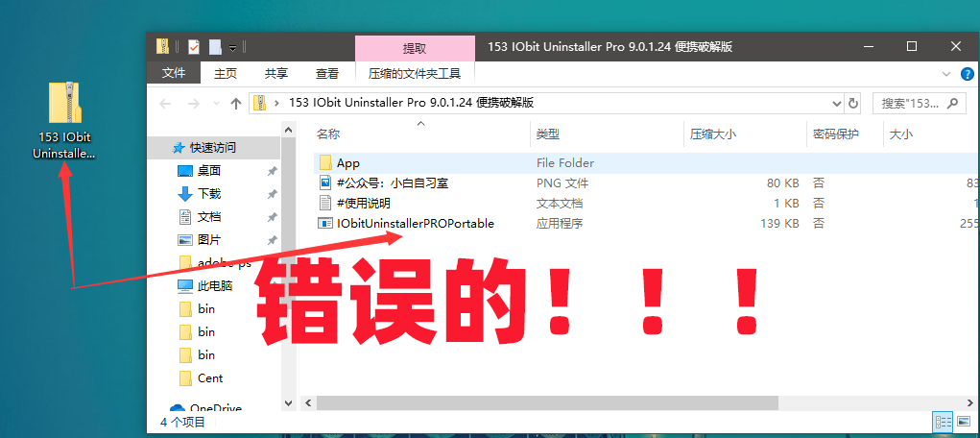Unpin 桌面 via its pin icon
This screenshot has height=438, width=980.
(x=272, y=171)
